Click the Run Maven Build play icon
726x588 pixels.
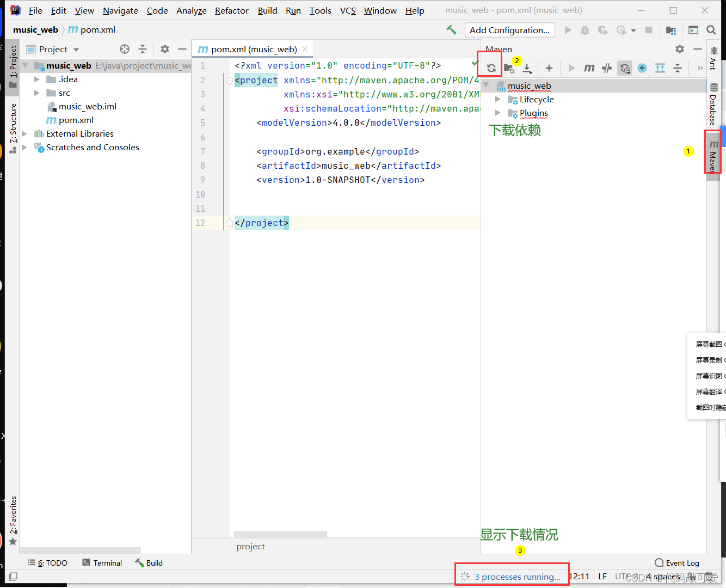pos(571,68)
